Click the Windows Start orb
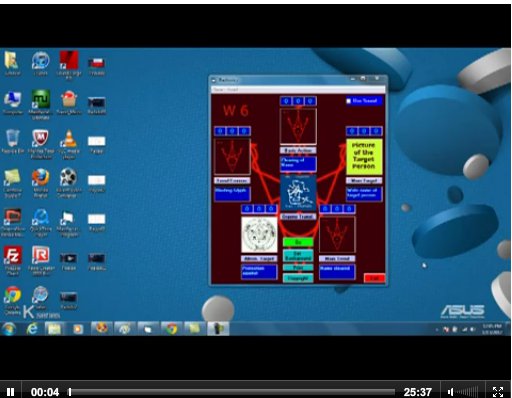 click(9, 329)
